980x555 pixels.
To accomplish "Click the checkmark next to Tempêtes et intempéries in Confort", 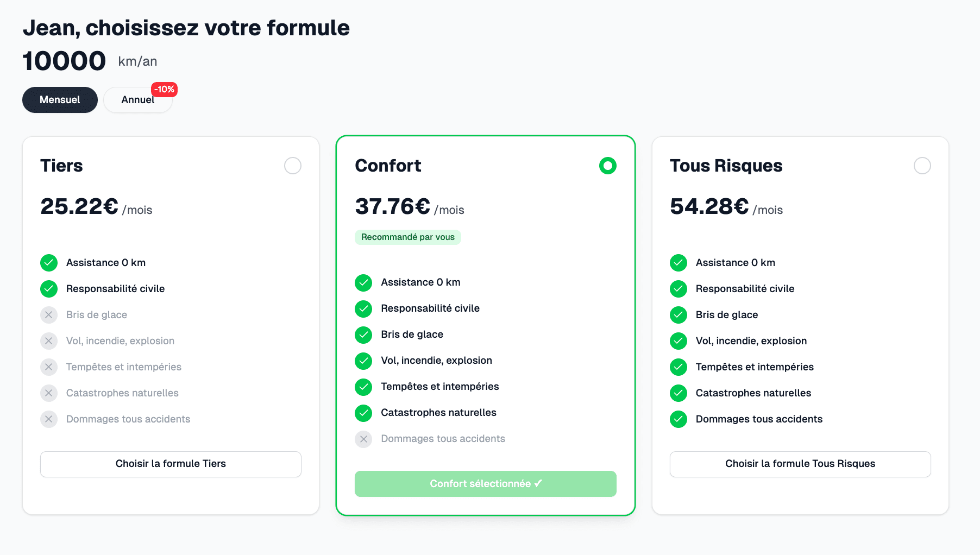I will (363, 387).
